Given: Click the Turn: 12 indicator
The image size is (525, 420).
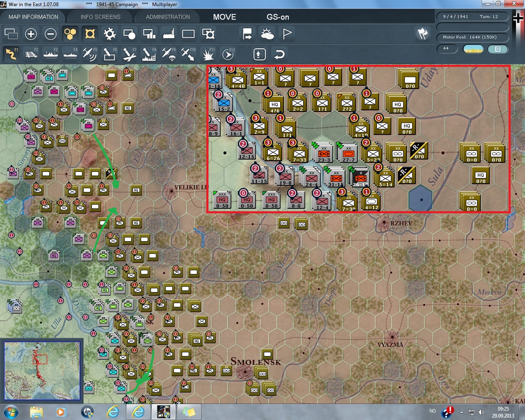Looking at the screenshot, I should point(488,17).
